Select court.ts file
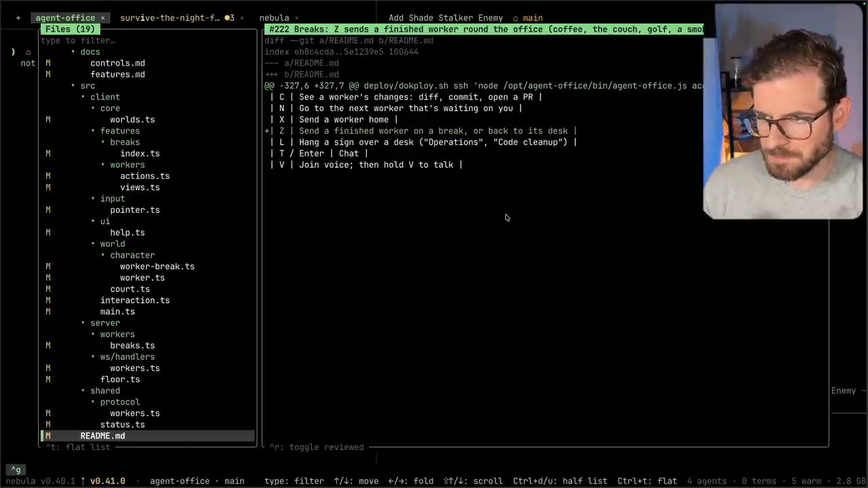This screenshot has height=488, width=868. [x=130, y=289]
